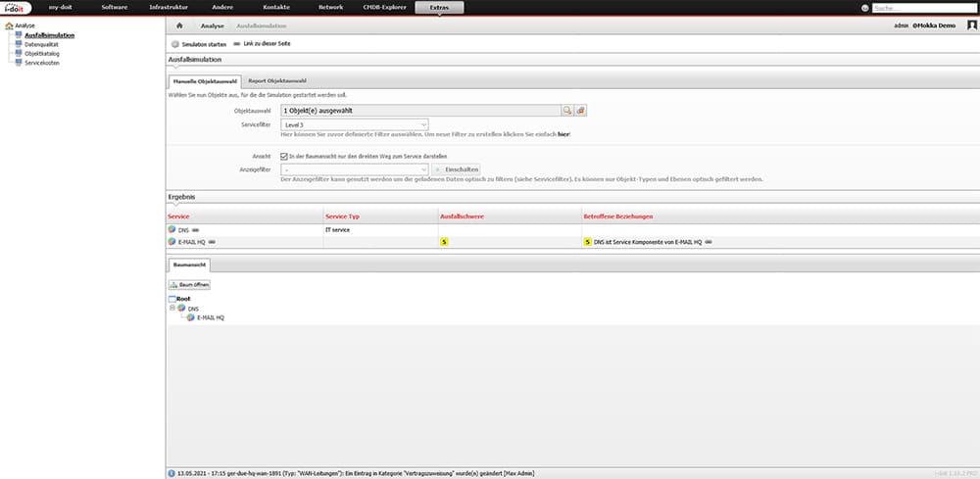Click the Service Typ column header

pos(342,216)
